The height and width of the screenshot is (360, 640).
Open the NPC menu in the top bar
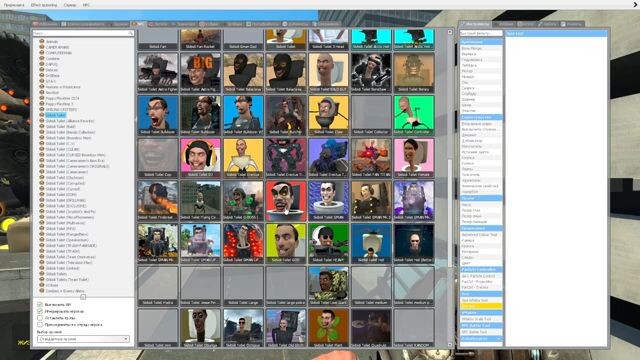pyautogui.click(x=86, y=5)
